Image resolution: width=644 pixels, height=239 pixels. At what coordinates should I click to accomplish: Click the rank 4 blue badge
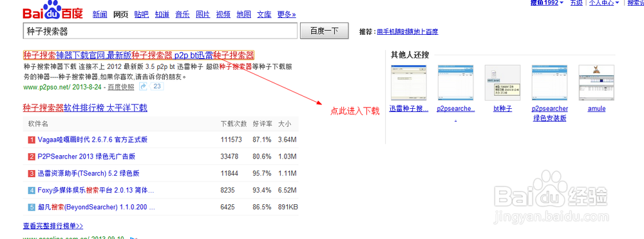point(32,190)
